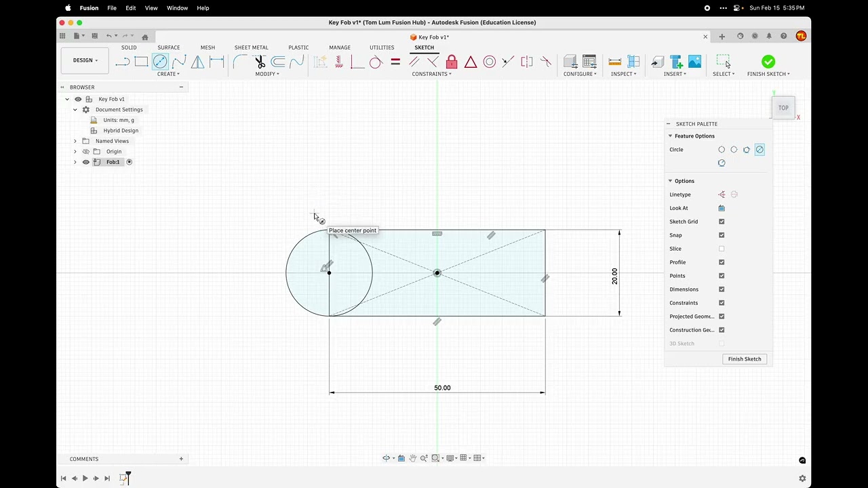Image resolution: width=868 pixels, height=488 pixels.
Task: Toggle Dimensions checkbox
Action: tap(722, 289)
